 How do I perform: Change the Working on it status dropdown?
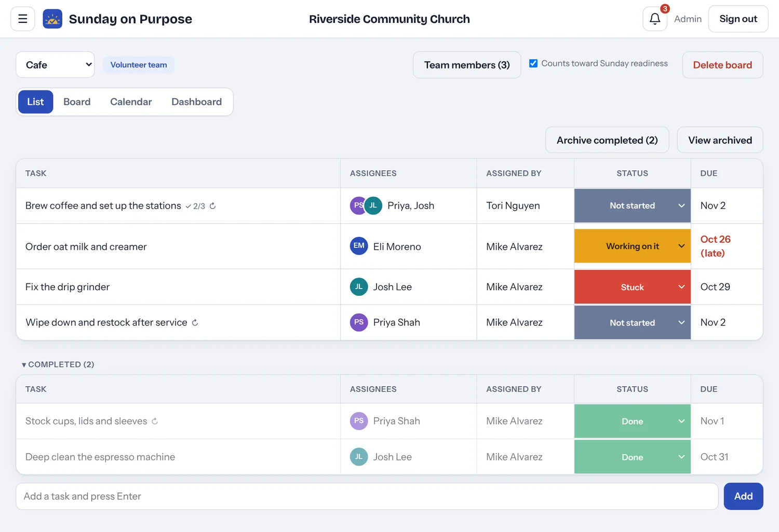(x=633, y=246)
